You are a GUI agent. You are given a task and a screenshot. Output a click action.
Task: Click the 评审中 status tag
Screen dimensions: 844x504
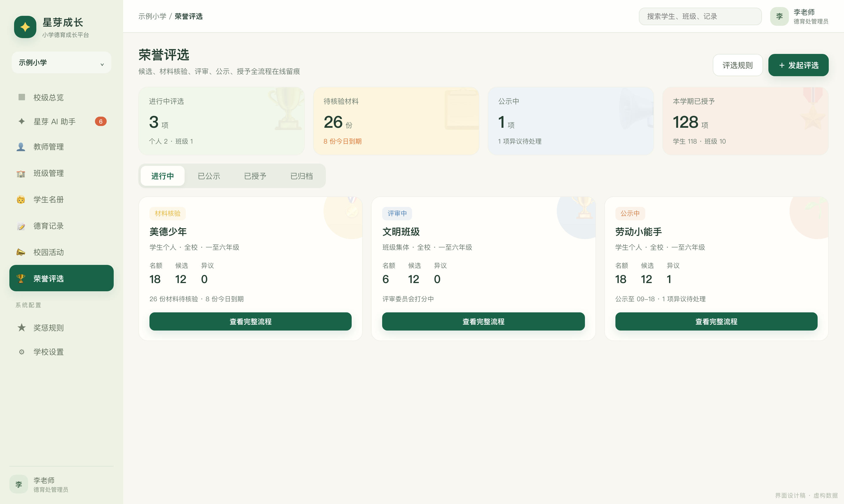point(397,213)
